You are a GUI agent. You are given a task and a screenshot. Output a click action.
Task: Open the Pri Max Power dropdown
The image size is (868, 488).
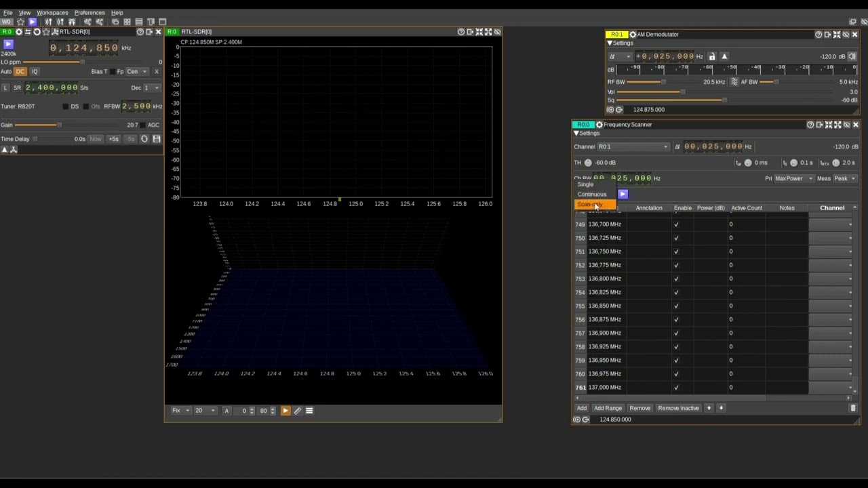794,178
